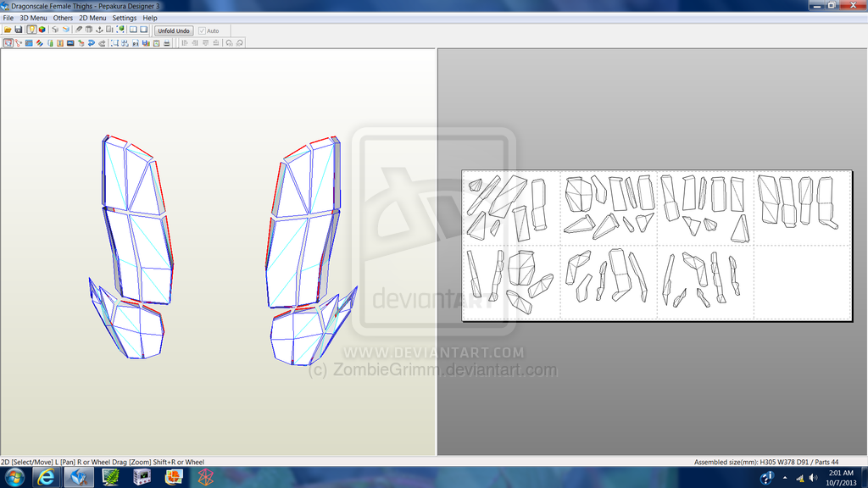
Task: Open the Windows Start menu
Action: point(14,477)
